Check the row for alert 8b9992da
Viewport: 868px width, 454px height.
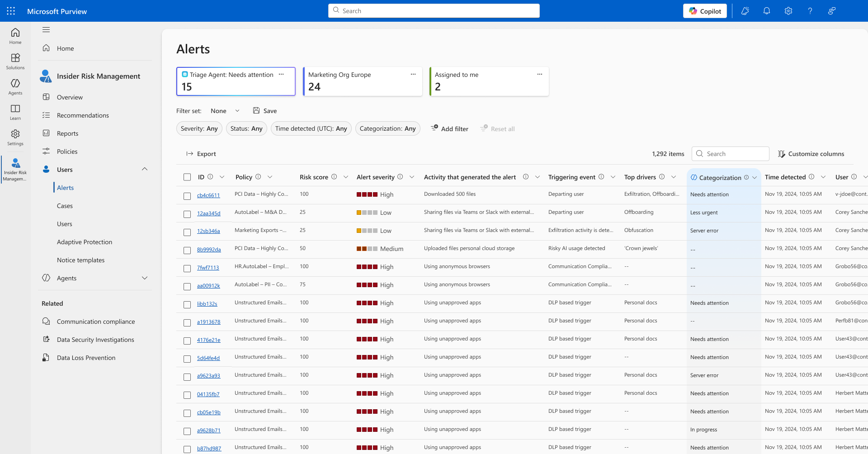click(x=187, y=250)
